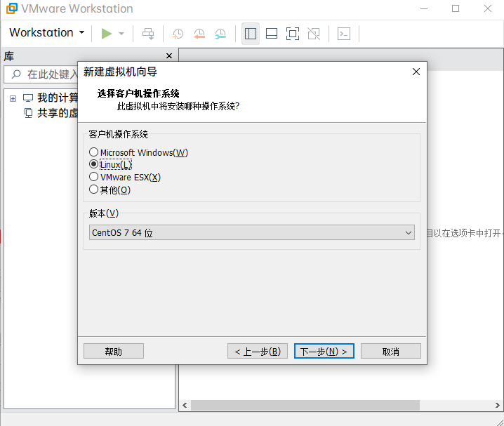Toggle the thumbnail bar view icon
The width and height of the screenshot is (504, 426).
272,34
